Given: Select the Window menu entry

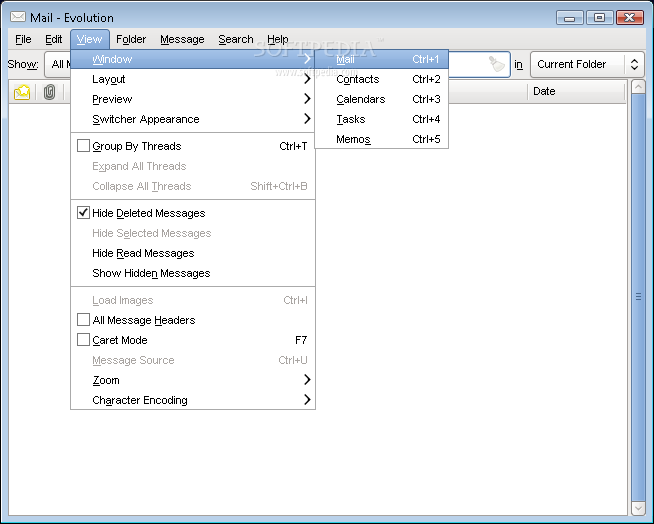Looking at the screenshot, I should click(x=193, y=59).
